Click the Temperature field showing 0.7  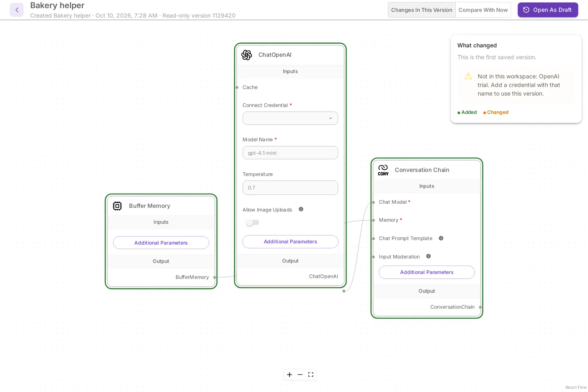pyautogui.click(x=290, y=188)
